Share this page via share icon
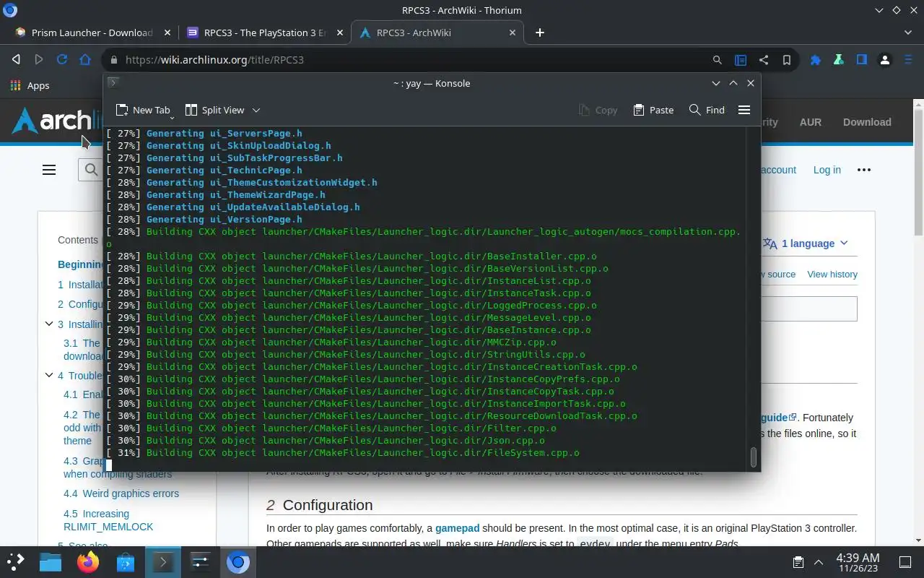The width and height of the screenshot is (924, 578). (764, 60)
